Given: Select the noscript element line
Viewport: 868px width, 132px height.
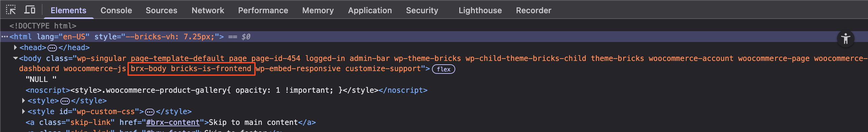Looking at the screenshot, I should click(227, 90).
